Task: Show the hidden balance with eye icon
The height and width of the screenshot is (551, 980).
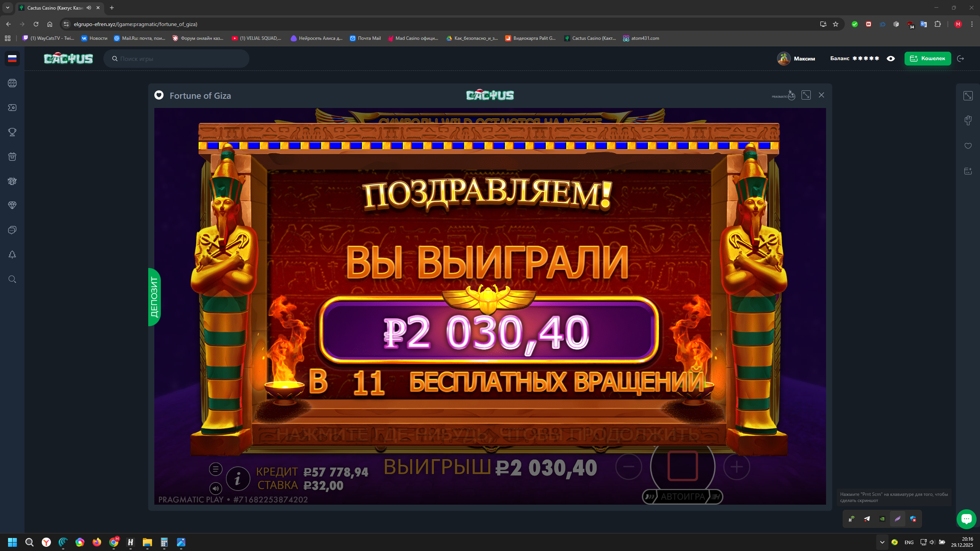Action: [x=891, y=59]
